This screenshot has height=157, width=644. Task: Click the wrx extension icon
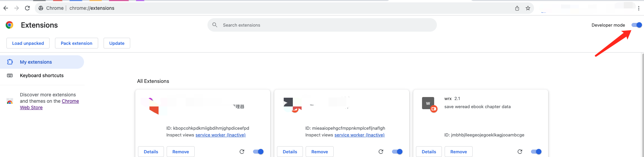tap(429, 104)
